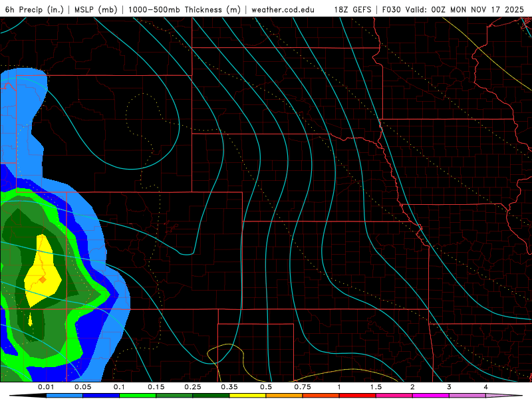
Task: Click the bright green legend color segment
Action: (138, 396)
